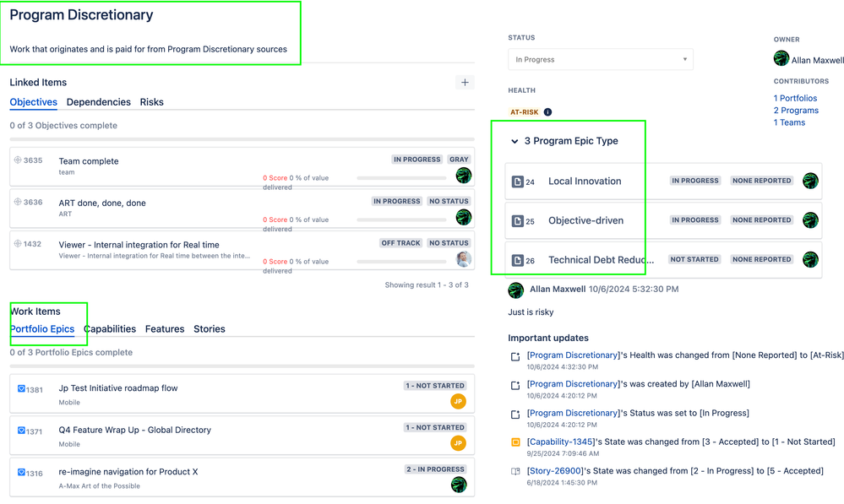Click progress bar on Viewer integration row
Image resolution: width=844 pixels, height=504 pixels.
(401, 262)
